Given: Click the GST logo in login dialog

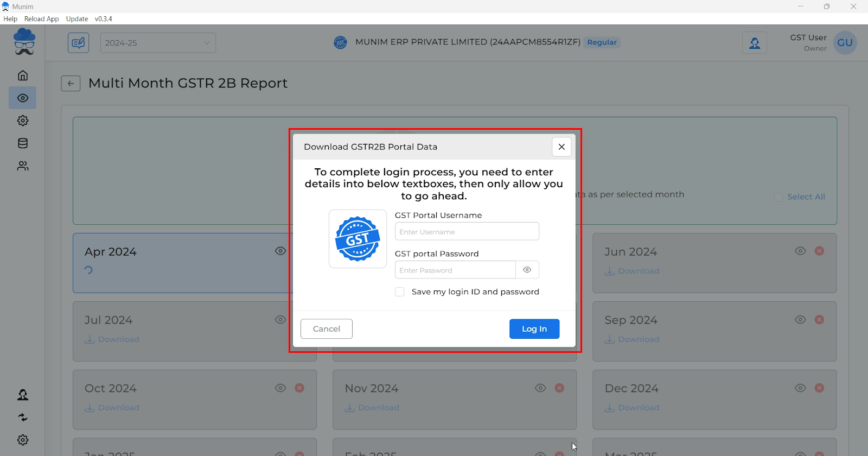Looking at the screenshot, I should 358,239.
